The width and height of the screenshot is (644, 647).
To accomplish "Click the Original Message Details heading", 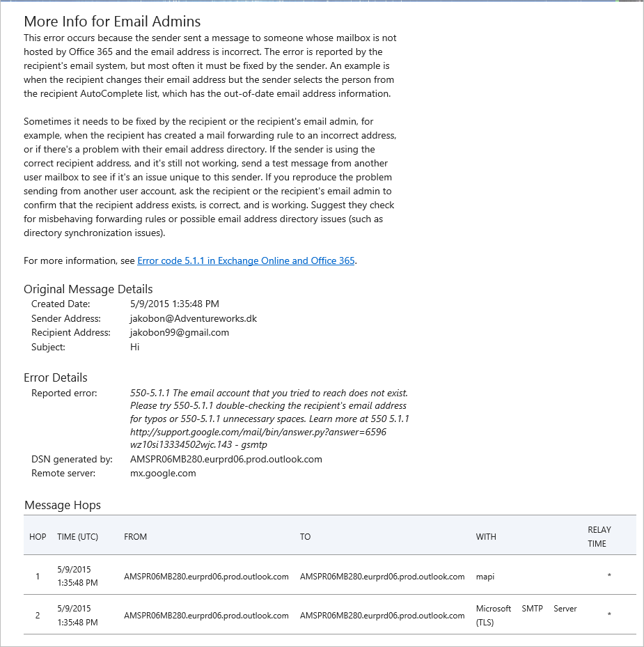I will coord(88,289).
